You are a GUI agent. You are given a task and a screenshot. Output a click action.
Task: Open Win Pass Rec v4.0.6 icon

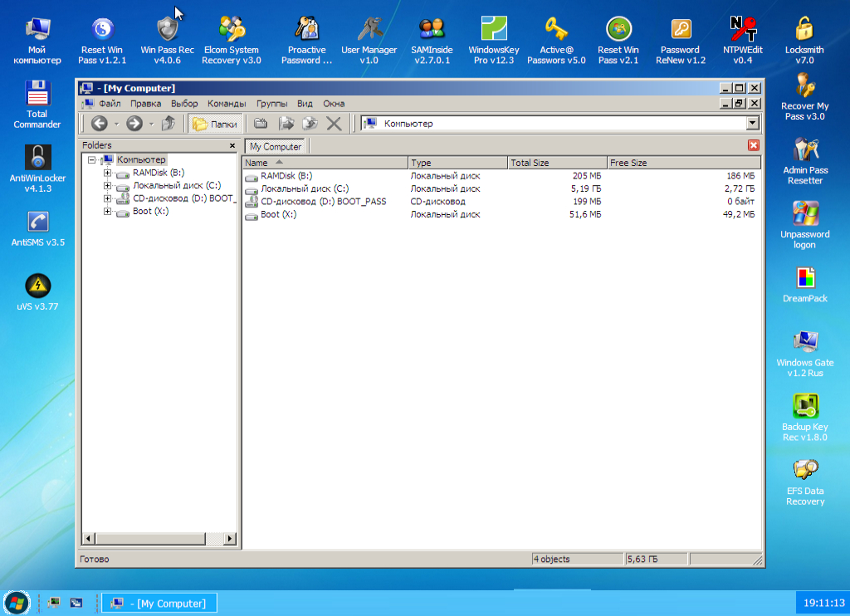point(167,40)
